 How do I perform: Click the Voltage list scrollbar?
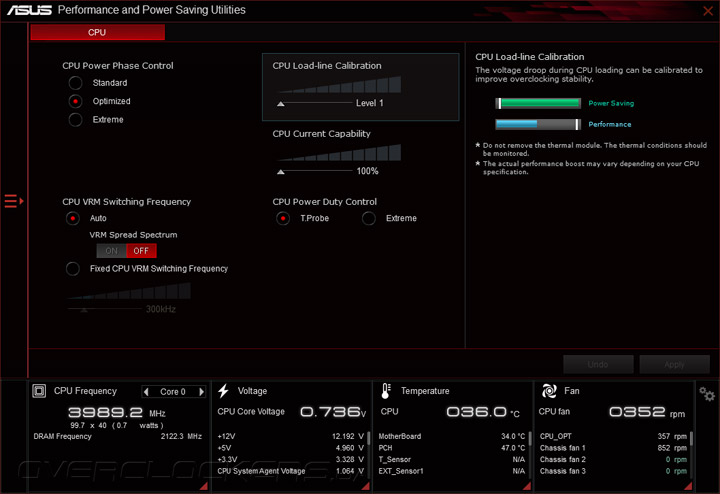pyautogui.click(x=368, y=438)
